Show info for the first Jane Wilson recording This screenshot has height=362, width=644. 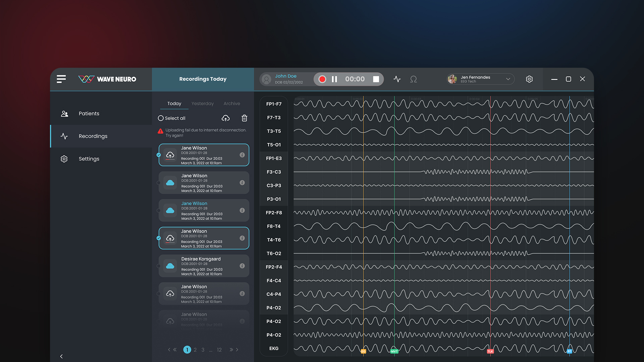tap(242, 155)
